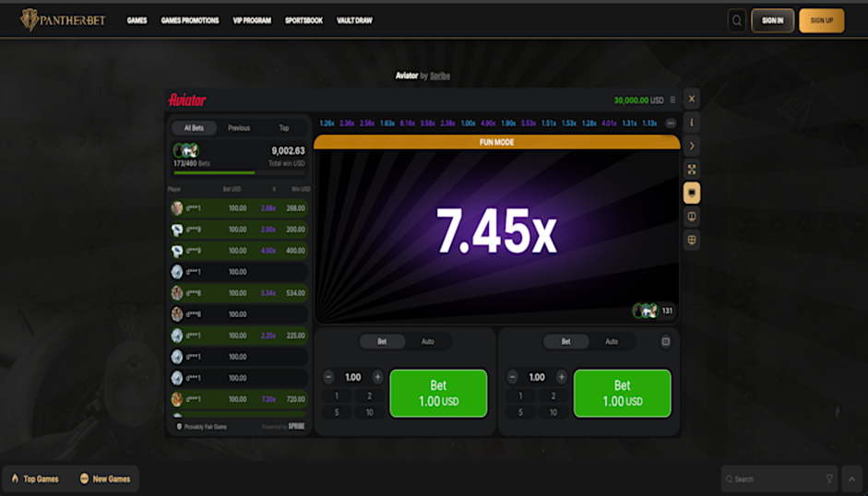The height and width of the screenshot is (496, 868).
Task: Switch left panel to Auto mode
Action: [428, 341]
